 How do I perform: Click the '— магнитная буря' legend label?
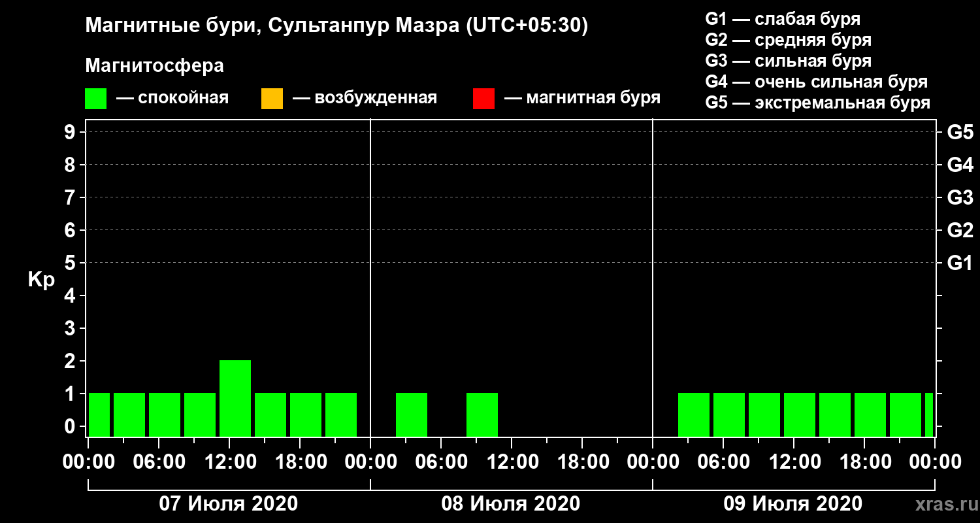[x=583, y=99]
